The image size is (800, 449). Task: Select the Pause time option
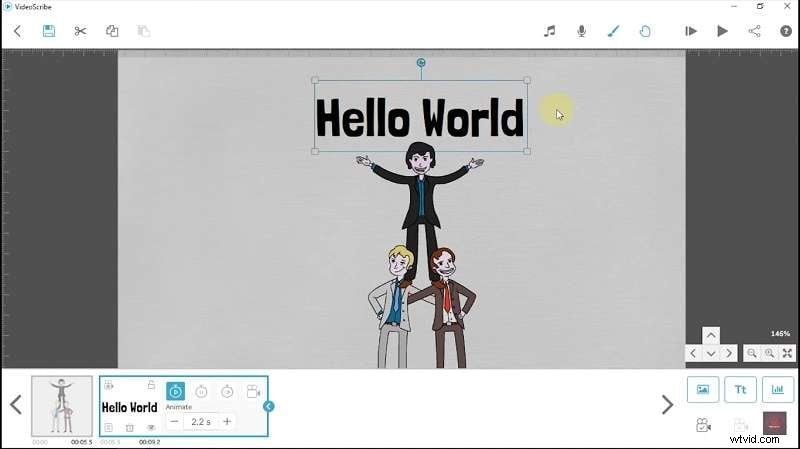[202, 391]
